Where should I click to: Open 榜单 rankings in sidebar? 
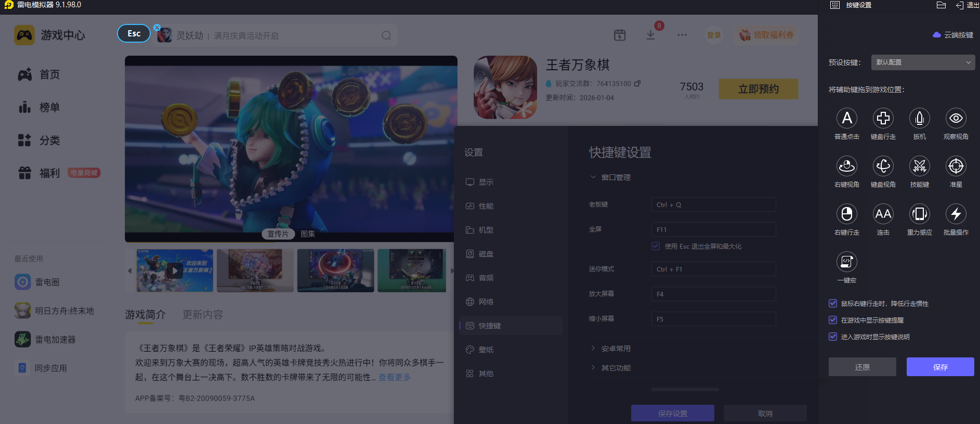[x=39, y=107]
